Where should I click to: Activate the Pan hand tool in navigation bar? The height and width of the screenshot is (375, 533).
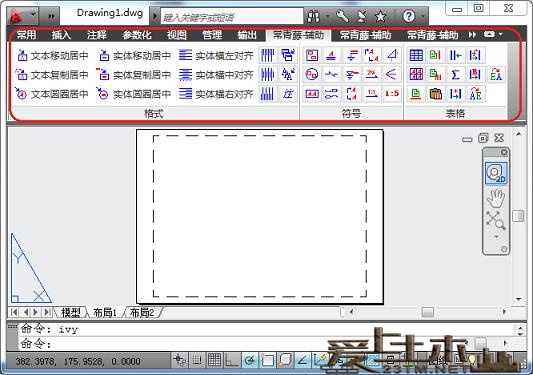coord(496,198)
